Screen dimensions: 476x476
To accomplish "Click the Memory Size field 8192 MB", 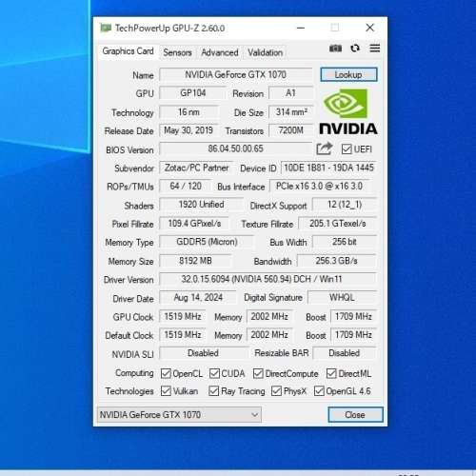I will 195,261.
